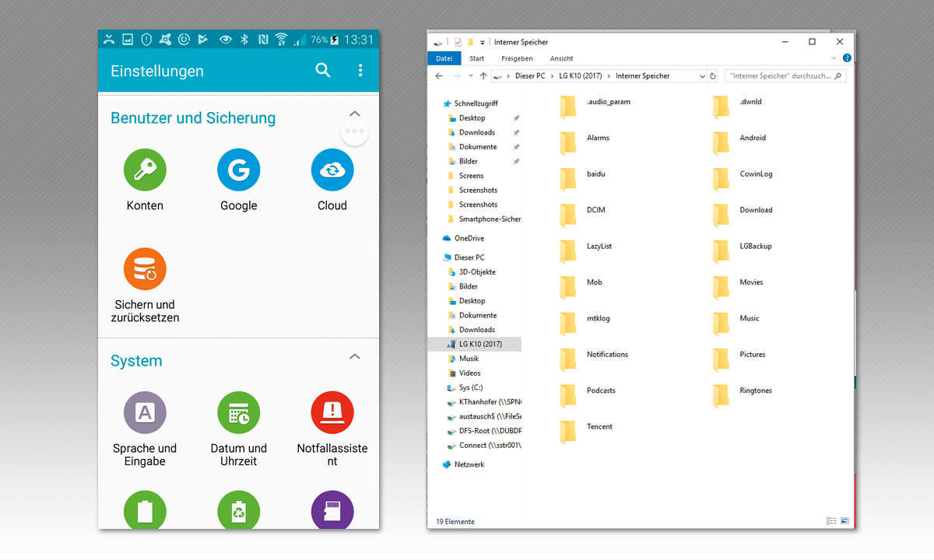Go up one folder level arrow

(x=483, y=76)
